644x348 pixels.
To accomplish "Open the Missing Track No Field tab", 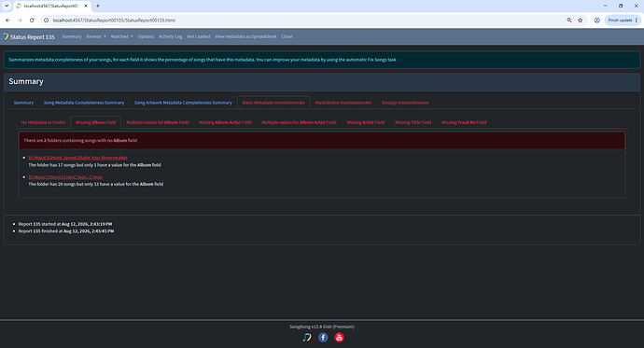I will pyautogui.click(x=464, y=122).
